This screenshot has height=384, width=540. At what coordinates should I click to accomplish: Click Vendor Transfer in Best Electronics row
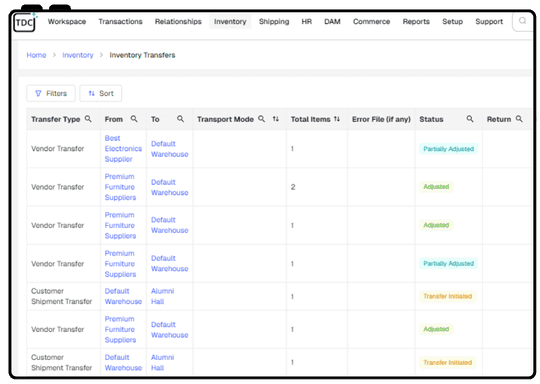(58, 149)
